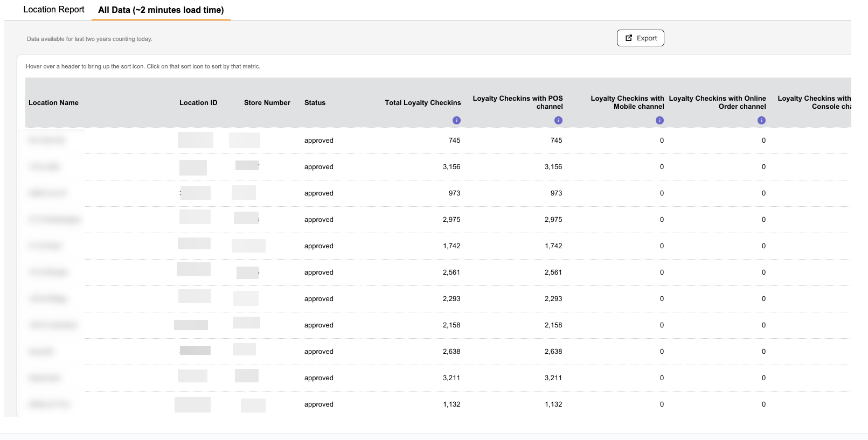Click info icon under Mobile channel header
The image size is (868, 440).
659,120
